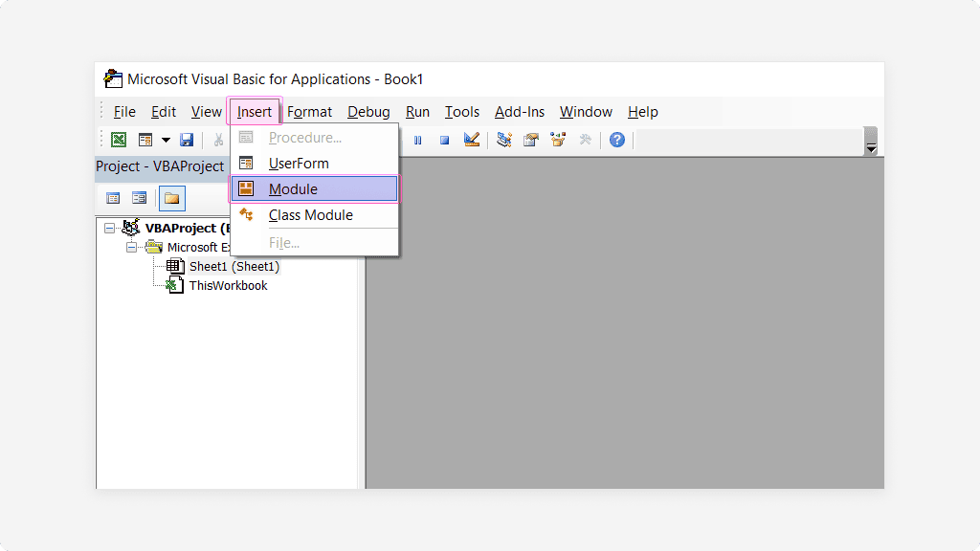This screenshot has height=551, width=980.
Task: Click the Save floppy disk icon
Action: (x=187, y=140)
